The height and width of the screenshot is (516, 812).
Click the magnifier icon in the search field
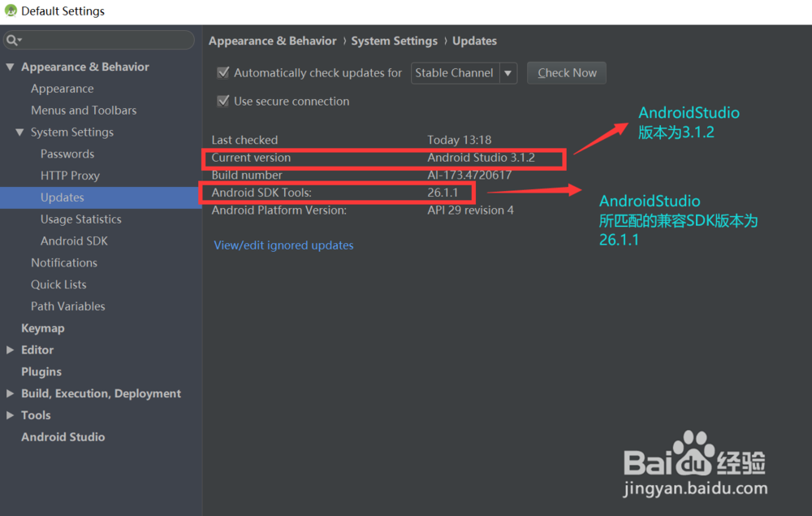coord(12,39)
